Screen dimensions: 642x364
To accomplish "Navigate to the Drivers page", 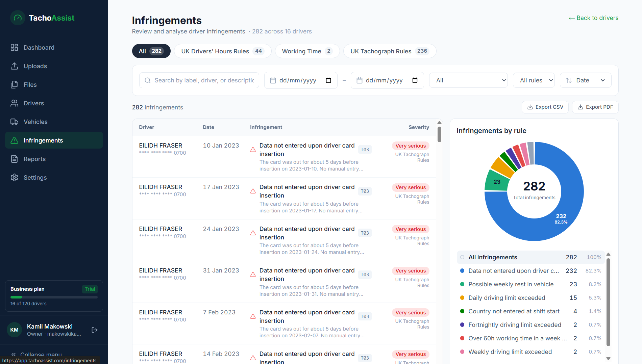I will point(54,103).
